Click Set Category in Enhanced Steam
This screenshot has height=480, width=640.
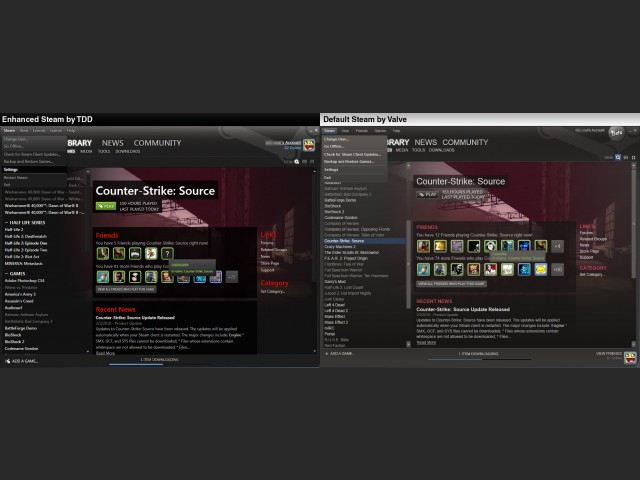[x=273, y=291]
